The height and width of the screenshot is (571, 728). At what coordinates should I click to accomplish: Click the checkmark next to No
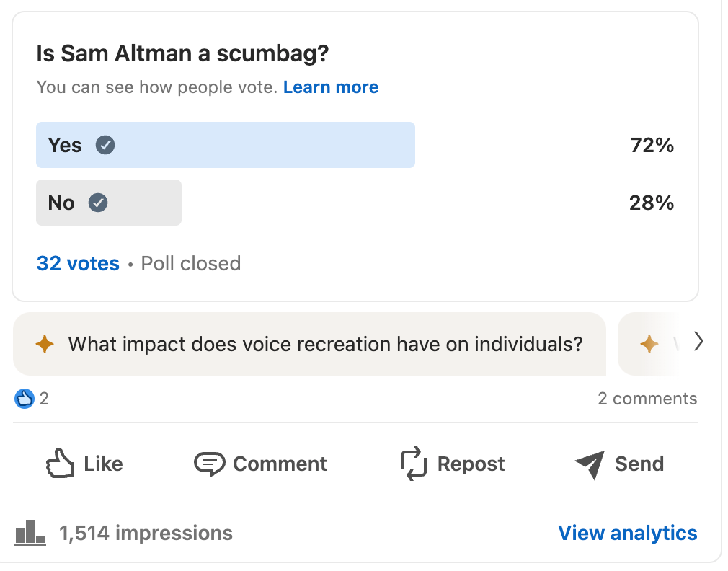[x=98, y=203]
